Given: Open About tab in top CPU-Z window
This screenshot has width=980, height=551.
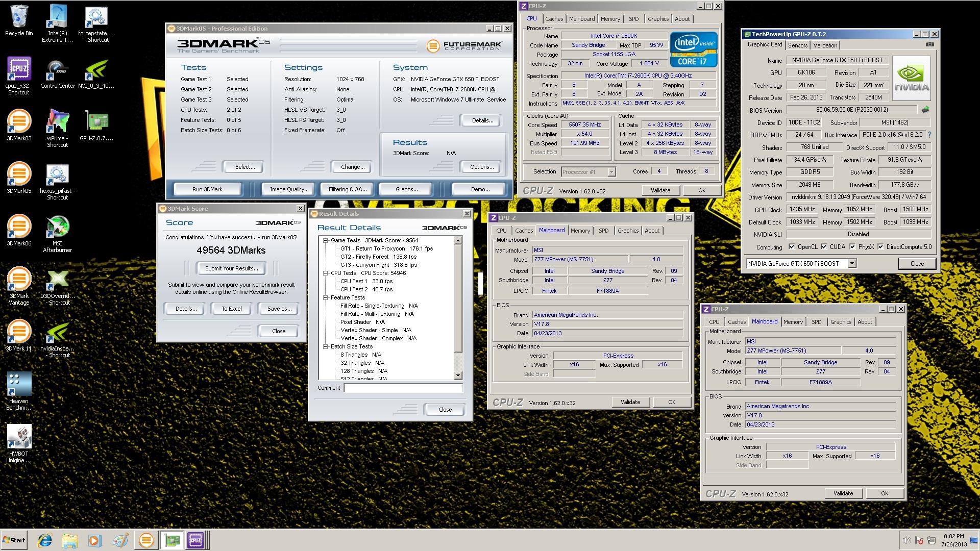Looking at the screenshot, I should click(x=682, y=19).
